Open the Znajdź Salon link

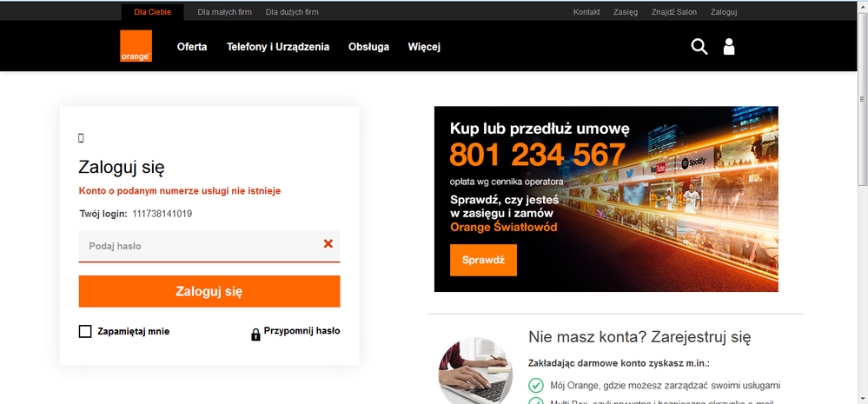pos(674,12)
